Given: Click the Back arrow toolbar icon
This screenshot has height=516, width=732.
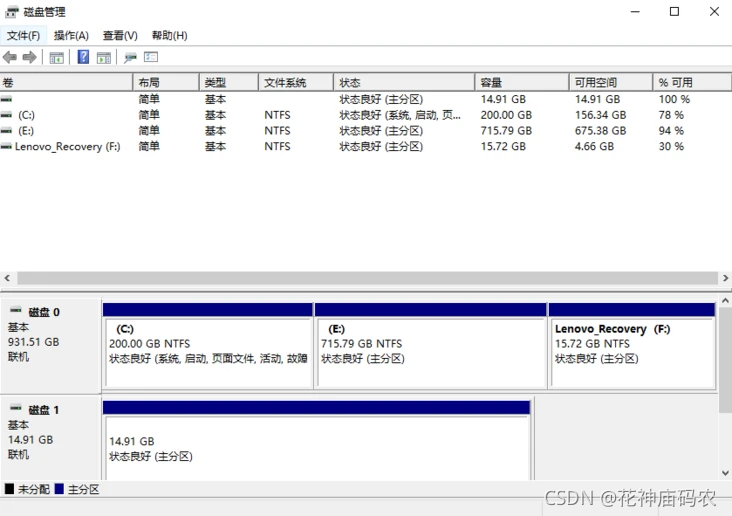Looking at the screenshot, I should pos(10,57).
